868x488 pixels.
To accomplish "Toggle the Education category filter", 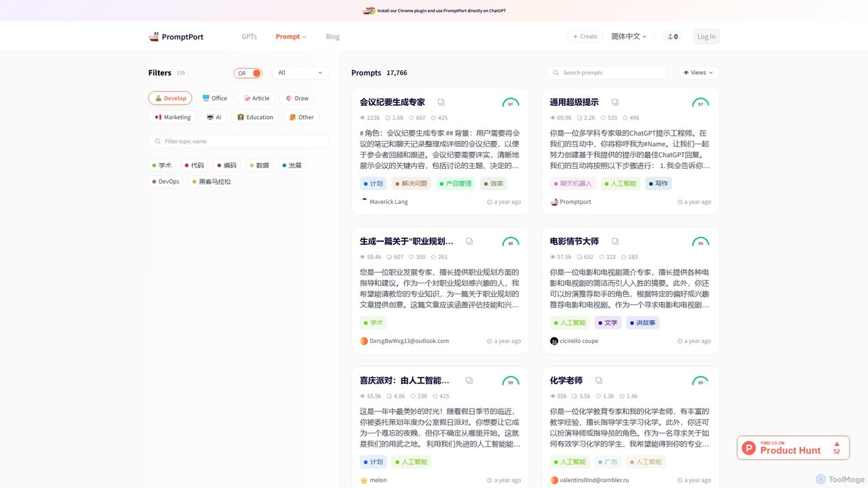I will (x=254, y=117).
